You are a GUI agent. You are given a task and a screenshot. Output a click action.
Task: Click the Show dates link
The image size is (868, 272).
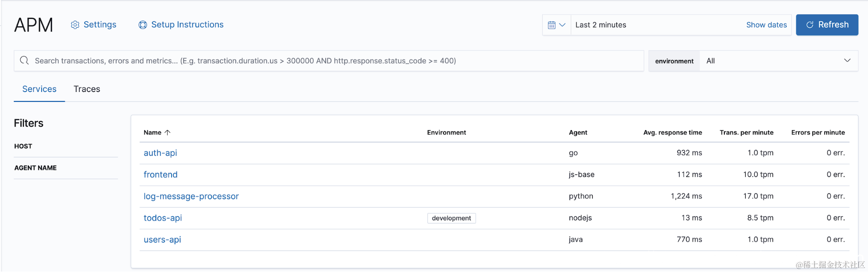pyautogui.click(x=766, y=25)
